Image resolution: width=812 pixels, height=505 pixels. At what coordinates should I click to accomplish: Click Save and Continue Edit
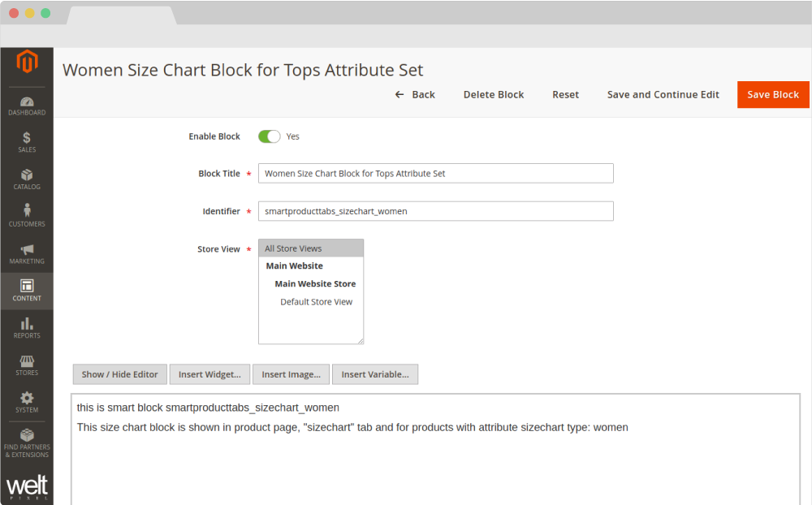point(663,95)
